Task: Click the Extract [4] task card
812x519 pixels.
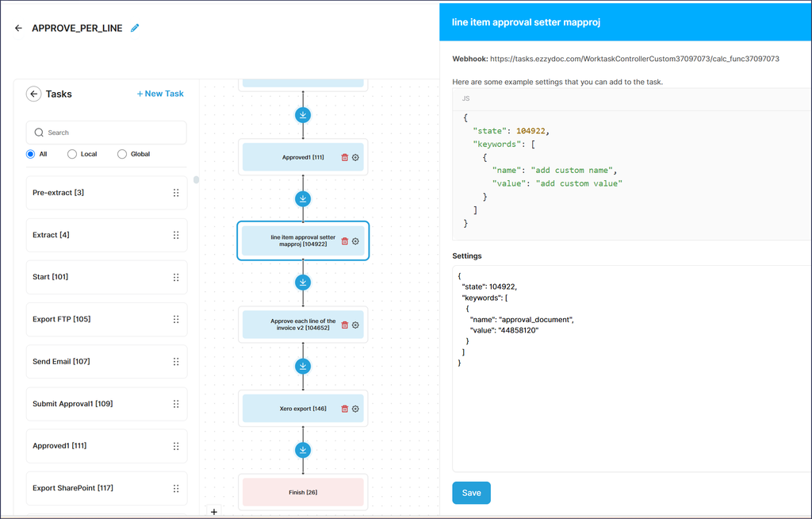Action: point(107,235)
